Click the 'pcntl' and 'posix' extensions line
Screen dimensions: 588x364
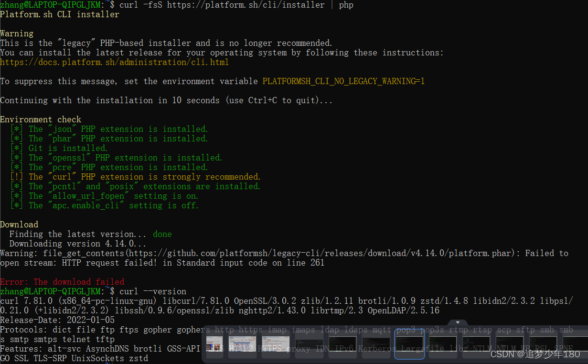135,186
